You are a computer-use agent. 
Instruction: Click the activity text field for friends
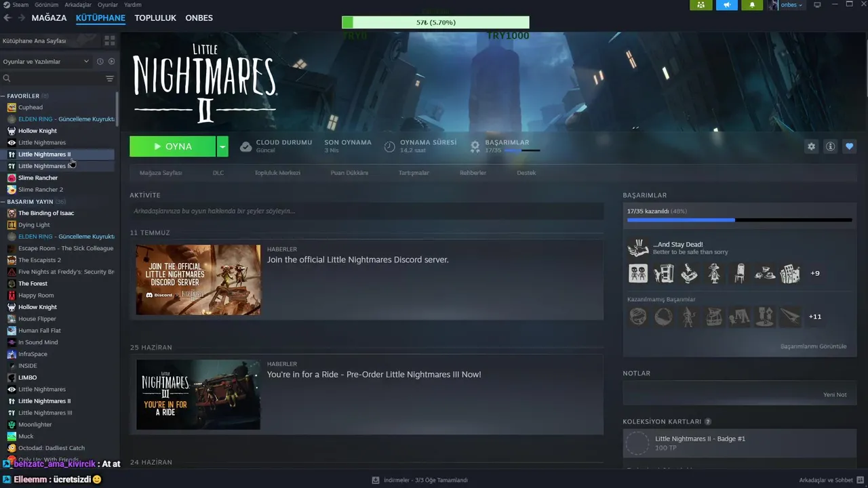366,211
